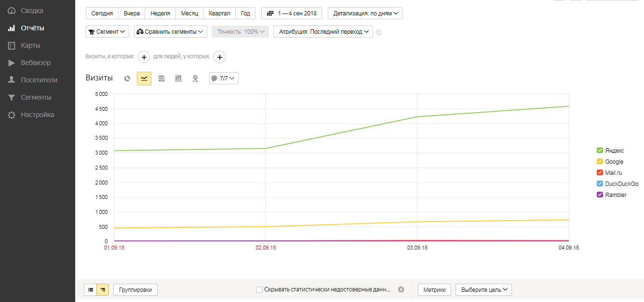
Task: Open the Метрики button
Action: click(x=434, y=289)
